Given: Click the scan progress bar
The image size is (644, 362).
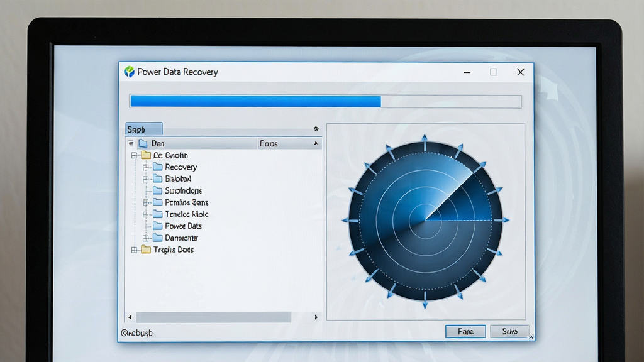Looking at the screenshot, I should (x=326, y=101).
